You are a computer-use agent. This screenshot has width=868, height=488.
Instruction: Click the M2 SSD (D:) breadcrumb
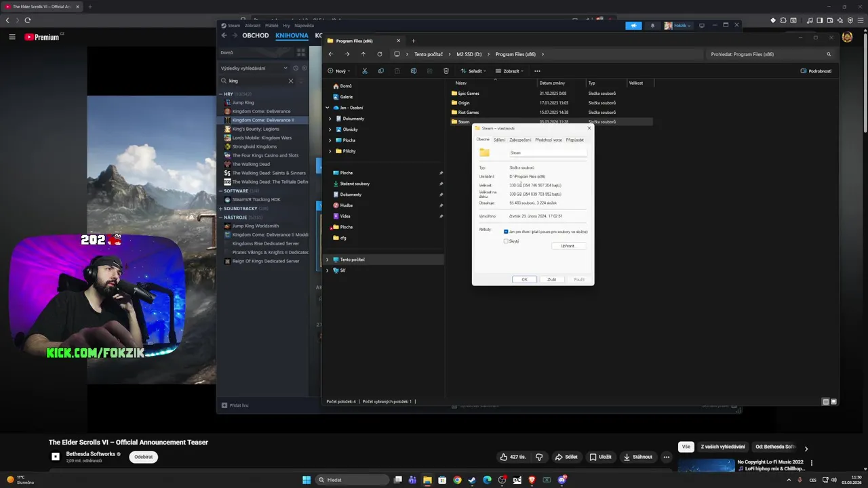469,54
